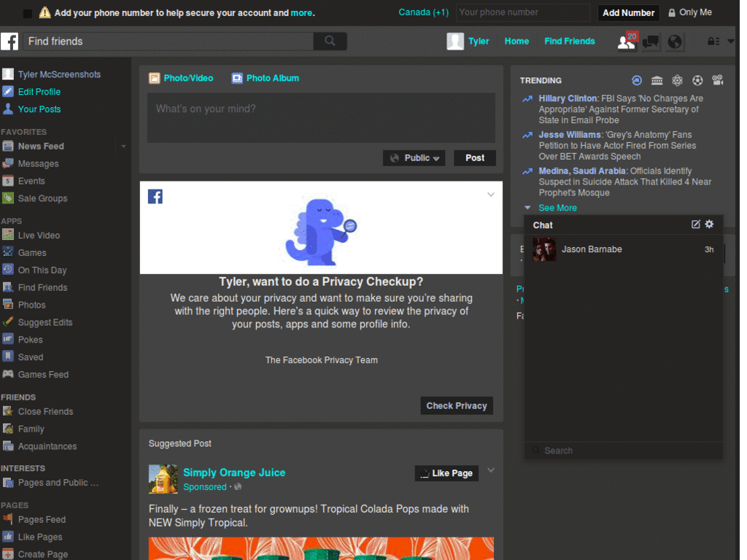Open Only Me privacy selector
The width and height of the screenshot is (747, 560).
(x=690, y=12)
